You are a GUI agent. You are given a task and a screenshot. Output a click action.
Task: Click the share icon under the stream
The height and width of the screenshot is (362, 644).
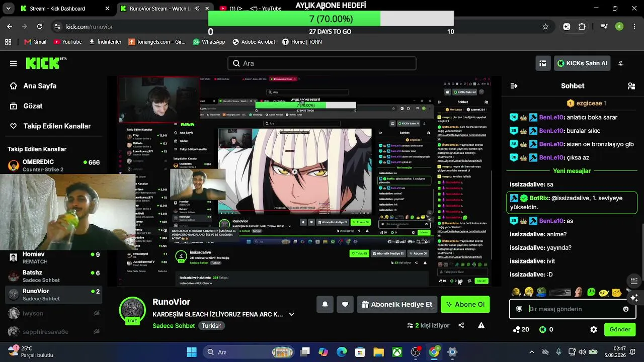tap(461, 325)
